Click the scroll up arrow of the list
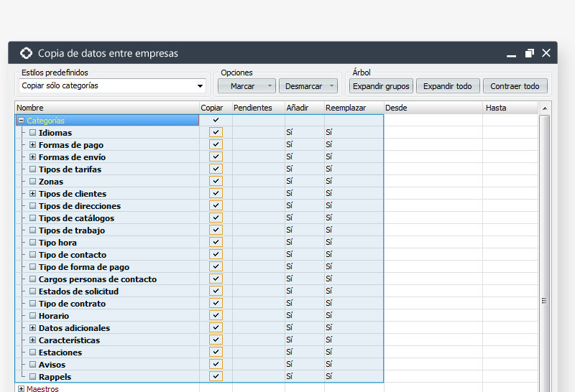The height and width of the screenshot is (392, 575). [545, 108]
